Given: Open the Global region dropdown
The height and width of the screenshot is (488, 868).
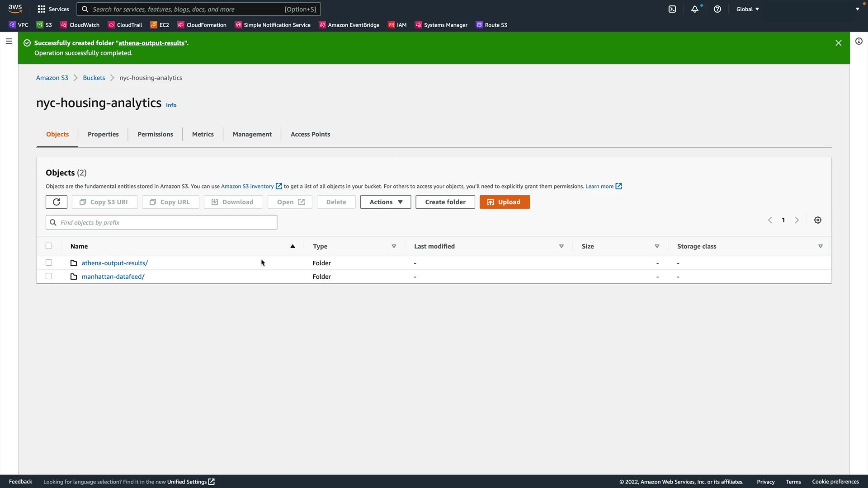Looking at the screenshot, I should [747, 9].
